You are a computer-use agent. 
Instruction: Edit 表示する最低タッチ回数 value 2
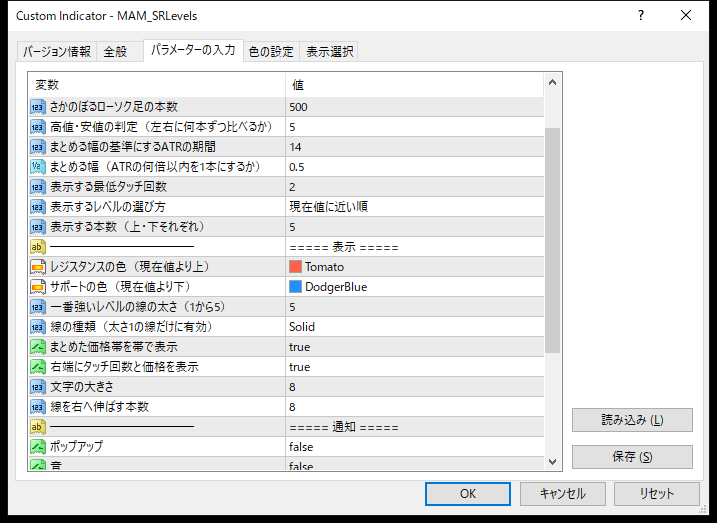(x=415, y=187)
